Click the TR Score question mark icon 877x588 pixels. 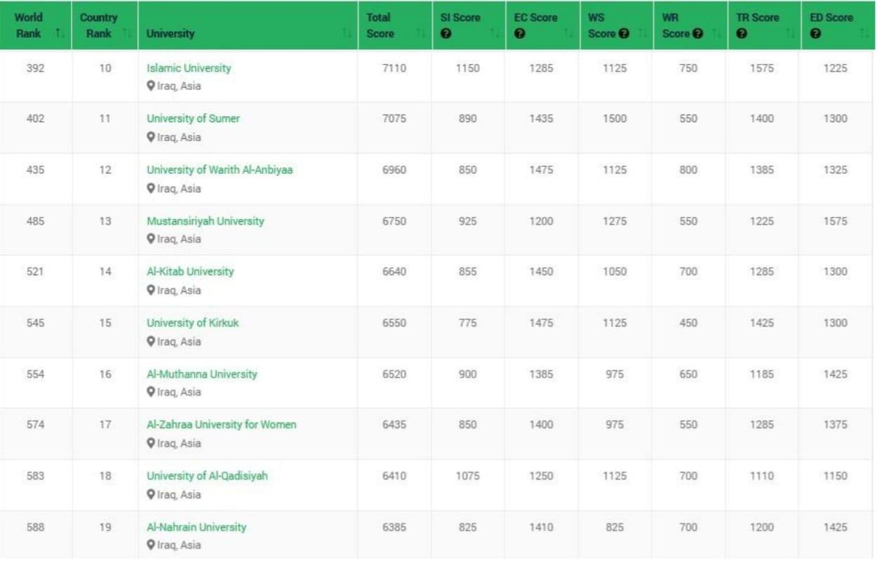point(742,34)
